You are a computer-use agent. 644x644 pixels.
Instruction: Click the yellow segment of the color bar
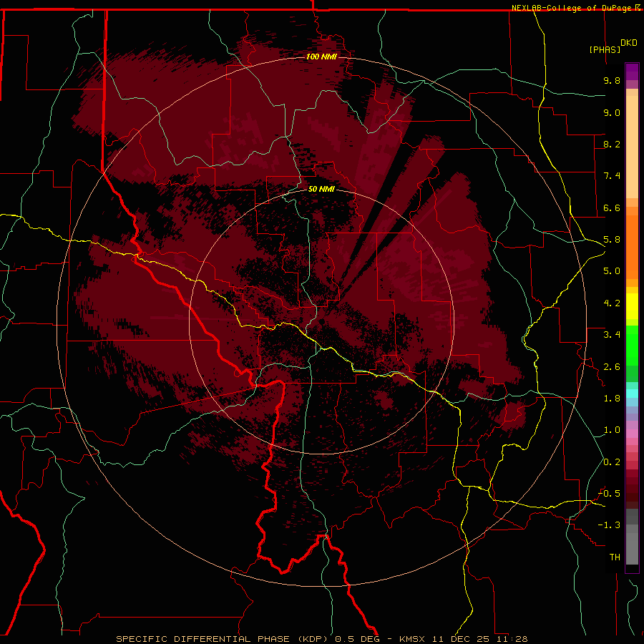632,306
